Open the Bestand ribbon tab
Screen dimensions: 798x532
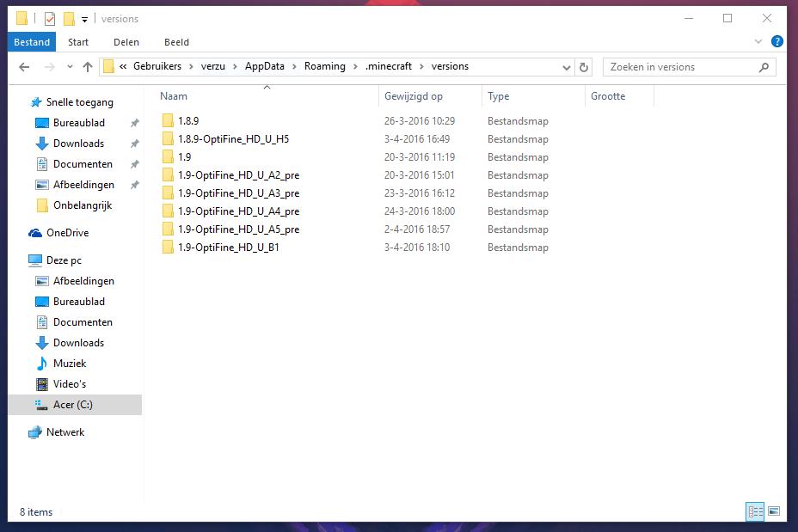click(32, 42)
